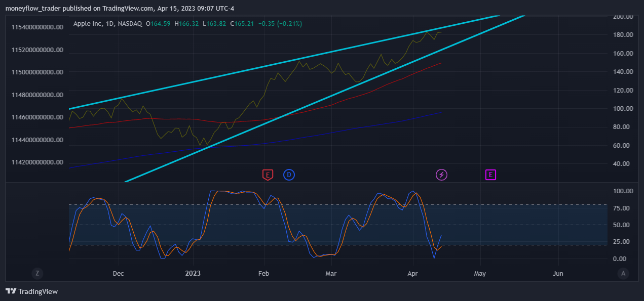Click the May label on the time axis
This screenshot has height=301, width=644.
point(480,274)
